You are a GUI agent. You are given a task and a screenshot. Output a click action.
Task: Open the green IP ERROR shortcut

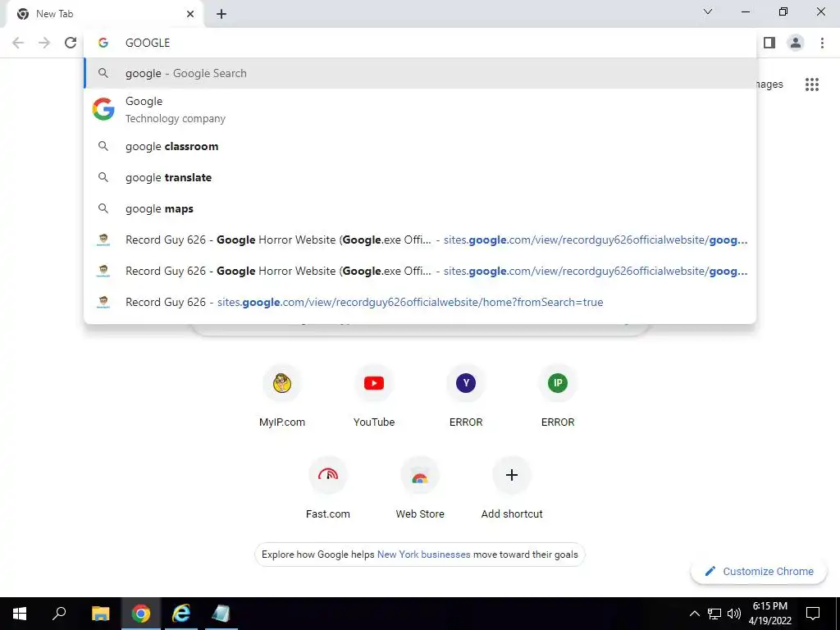pos(558,396)
